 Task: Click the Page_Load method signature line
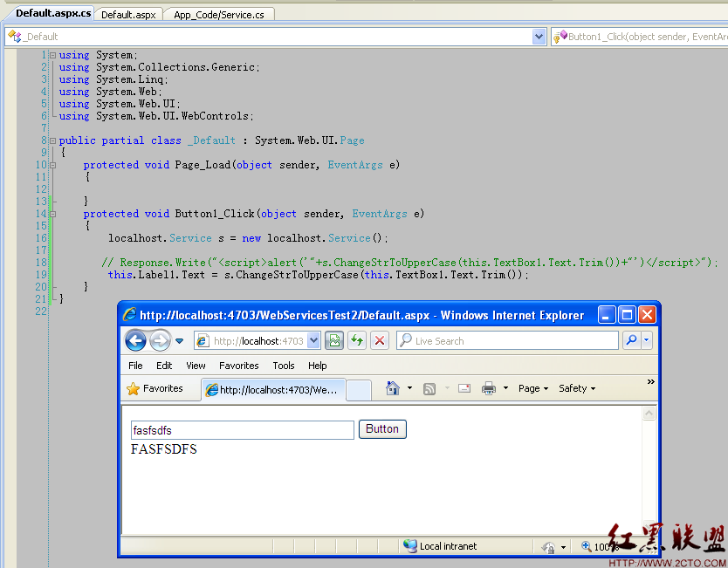[242, 165]
